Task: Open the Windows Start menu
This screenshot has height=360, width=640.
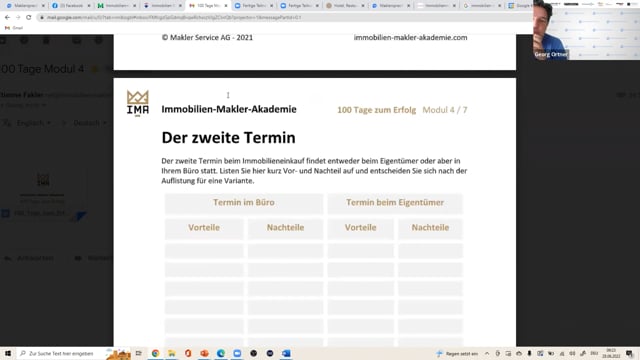Action: 8,353
